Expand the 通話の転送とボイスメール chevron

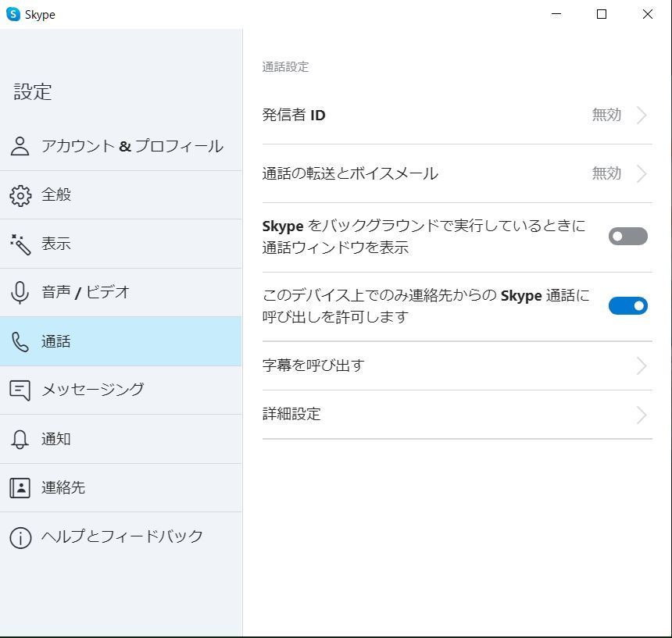[642, 173]
